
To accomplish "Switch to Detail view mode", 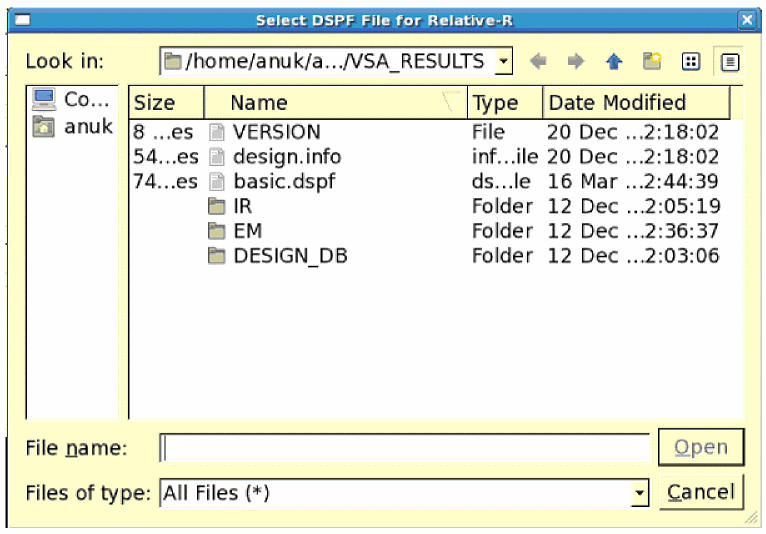I will coord(729,62).
